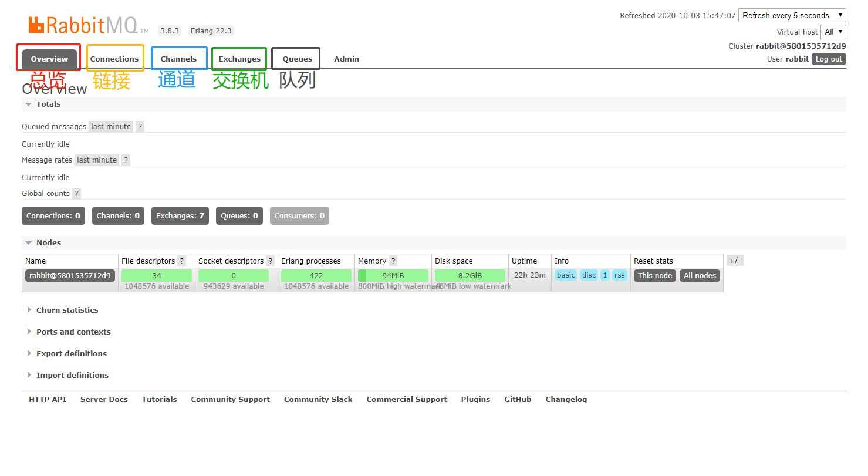The height and width of the screenshot is (476, 868).
Task: Click the 943629 available text
Action: [x=234, y=286]
